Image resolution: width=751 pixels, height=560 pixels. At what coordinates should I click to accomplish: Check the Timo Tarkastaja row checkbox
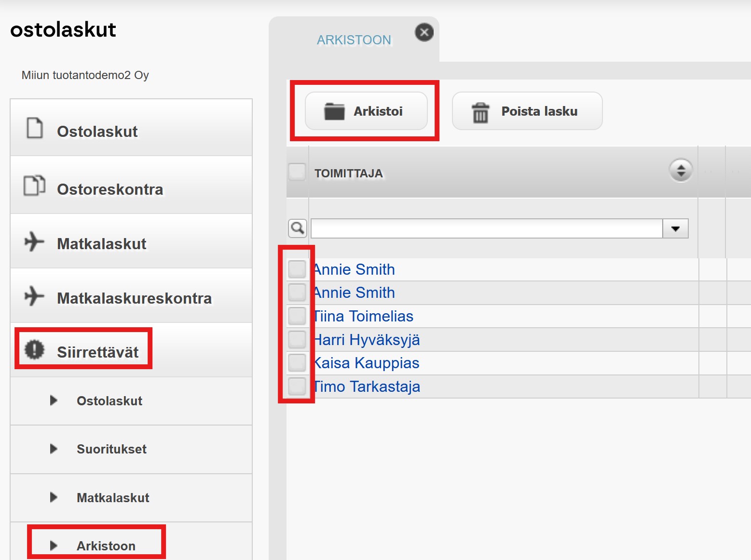point(297,386)
